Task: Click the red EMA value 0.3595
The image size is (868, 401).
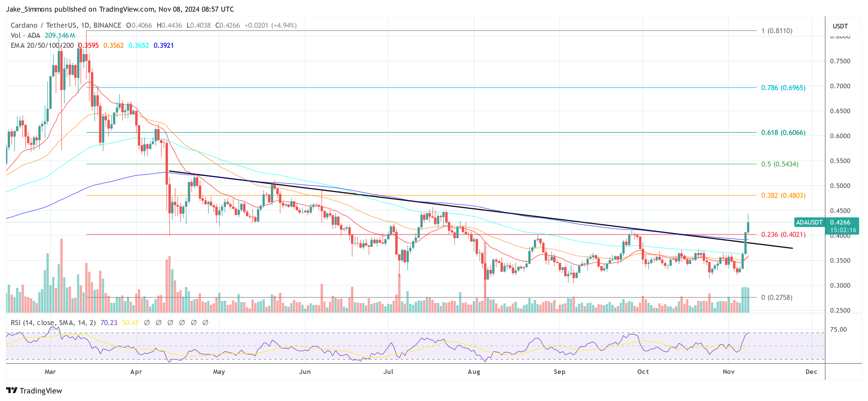Action: (89, 45)
